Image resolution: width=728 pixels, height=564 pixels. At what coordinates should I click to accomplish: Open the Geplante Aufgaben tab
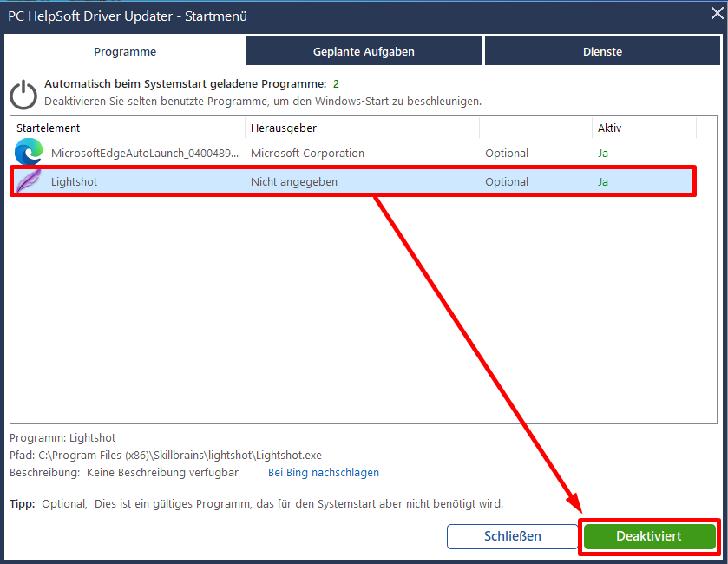click(x=364, y=51)
